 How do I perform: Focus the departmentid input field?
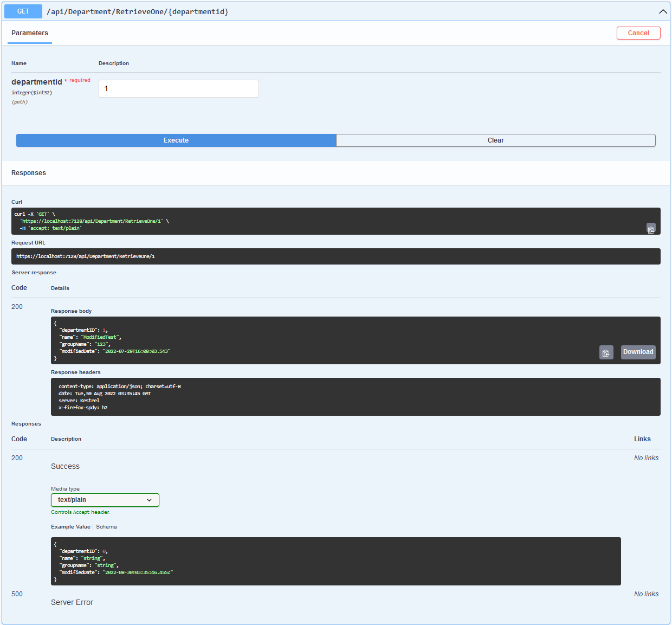point(178,88)
